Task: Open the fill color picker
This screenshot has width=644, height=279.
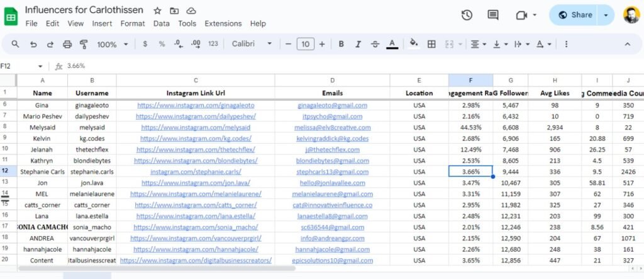Action: point(413,44)
